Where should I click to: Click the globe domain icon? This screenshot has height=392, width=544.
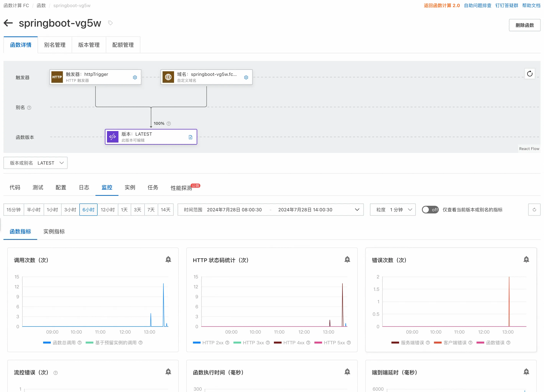click(168, 77)
